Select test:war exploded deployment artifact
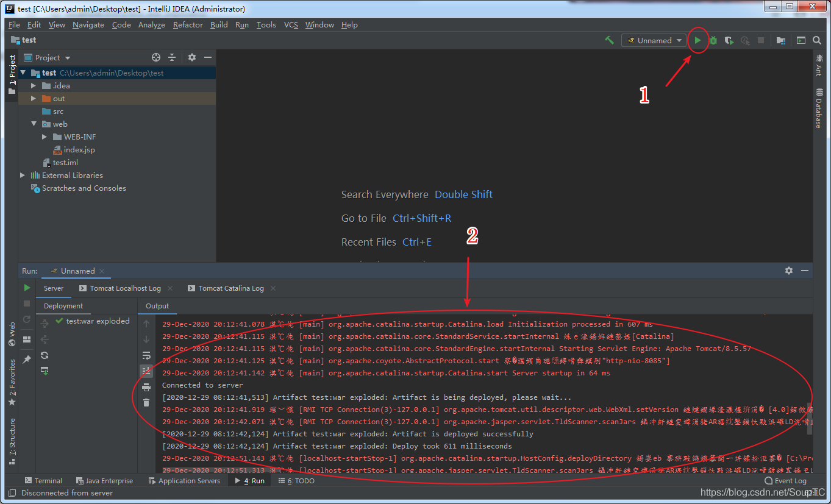 93,321
